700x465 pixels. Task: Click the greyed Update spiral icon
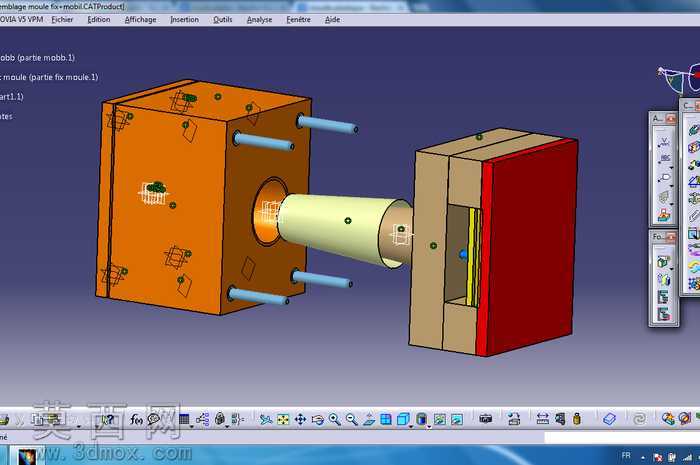pyautogui.click(x=639, y=419)
